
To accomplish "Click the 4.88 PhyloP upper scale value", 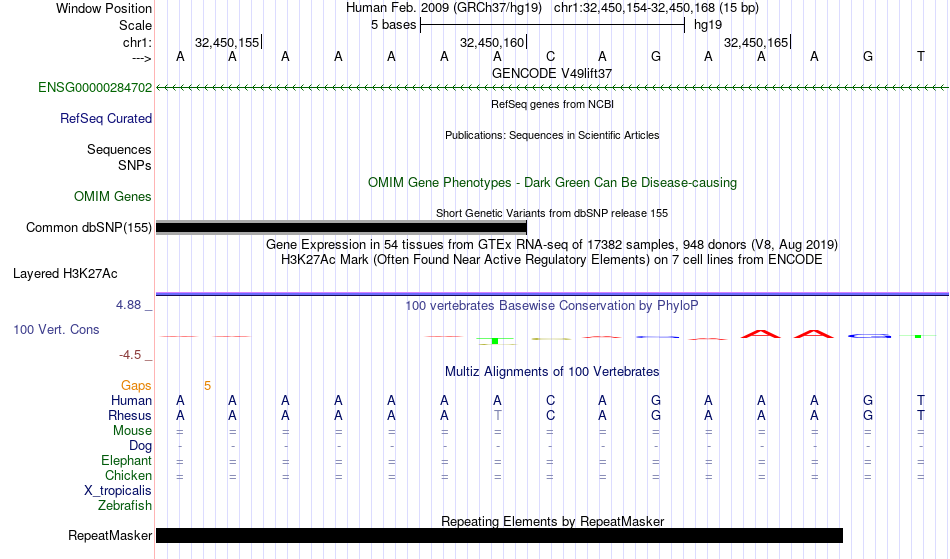I will pyautogui.click(x=128, y=305).
